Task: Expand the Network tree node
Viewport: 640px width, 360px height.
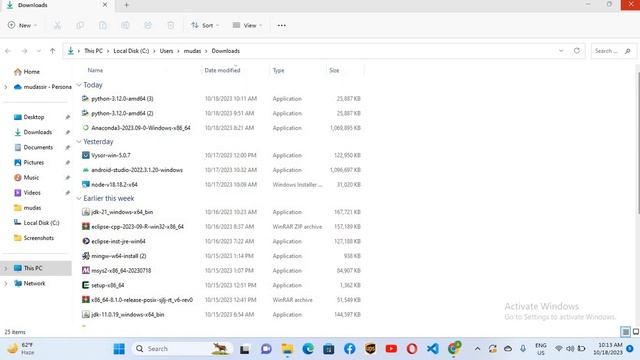Action: pyautogui.click(x=6, y=283)
